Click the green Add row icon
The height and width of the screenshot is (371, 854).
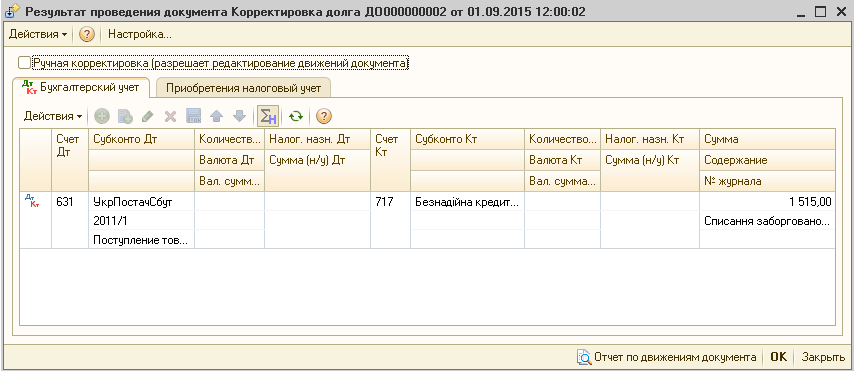coord(102,116)
